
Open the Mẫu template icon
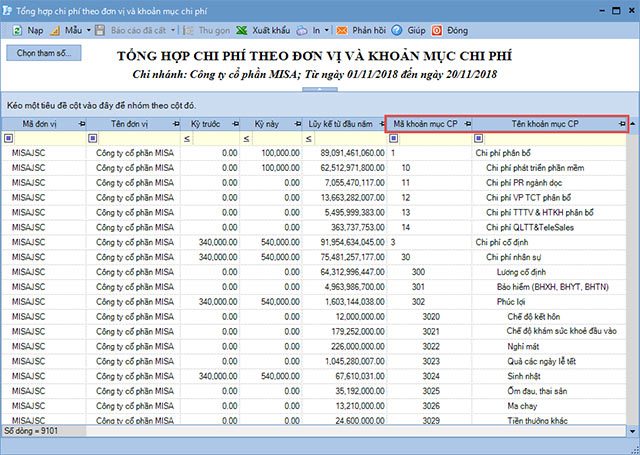pyautogui.click(x=56, y=30)
